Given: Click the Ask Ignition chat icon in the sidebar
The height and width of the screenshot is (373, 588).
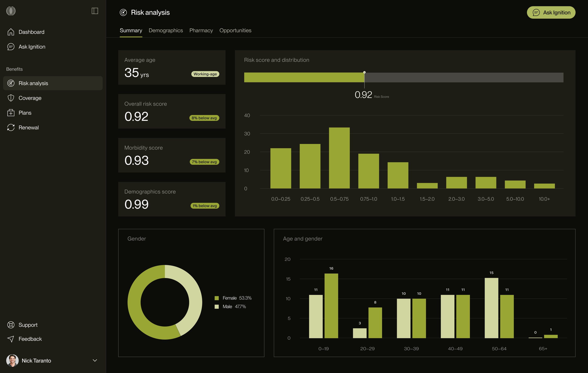Looking at the screenshot, I should (x=11, y=46).
